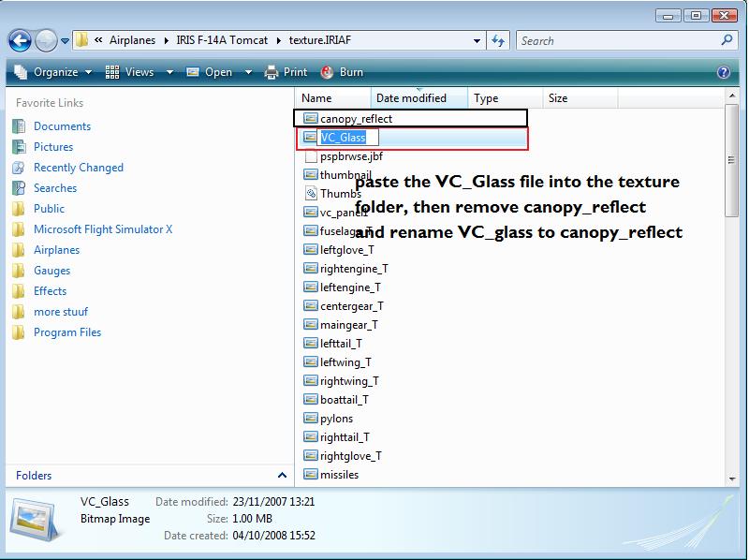Select Airplanes in the address breadcrumb

[x=132, y=40]
